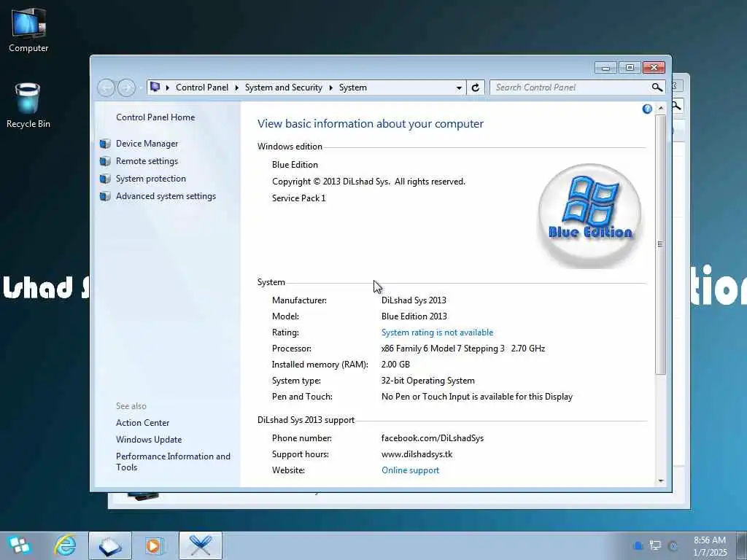Click the 'facebook.com/DiLshadSys' text

432,438
